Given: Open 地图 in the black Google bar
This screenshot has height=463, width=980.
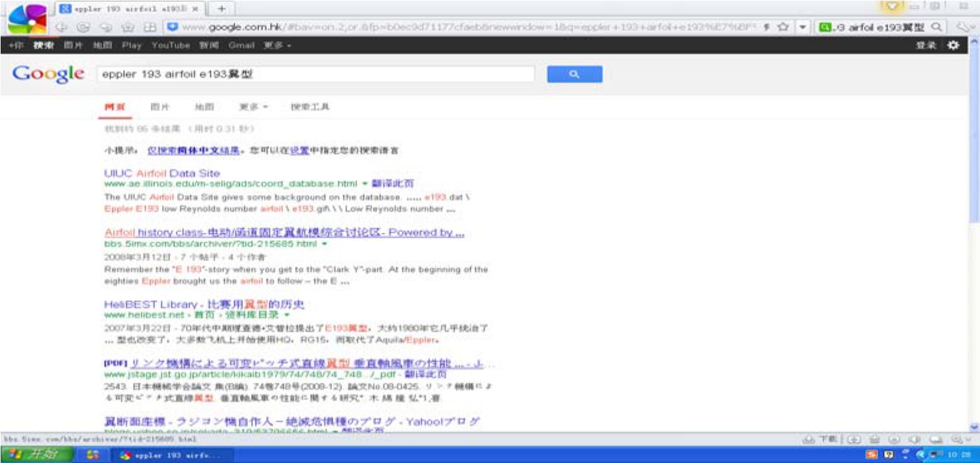Looking at the screenshot, I should (x=102, y=45).
